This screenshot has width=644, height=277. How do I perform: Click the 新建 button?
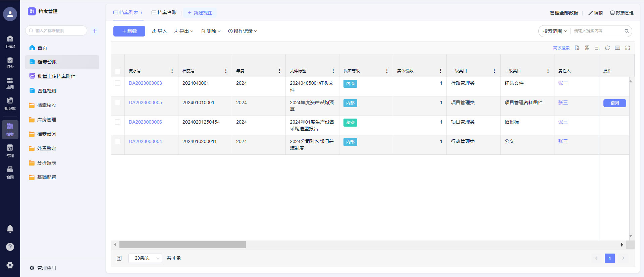coord(129,31)
